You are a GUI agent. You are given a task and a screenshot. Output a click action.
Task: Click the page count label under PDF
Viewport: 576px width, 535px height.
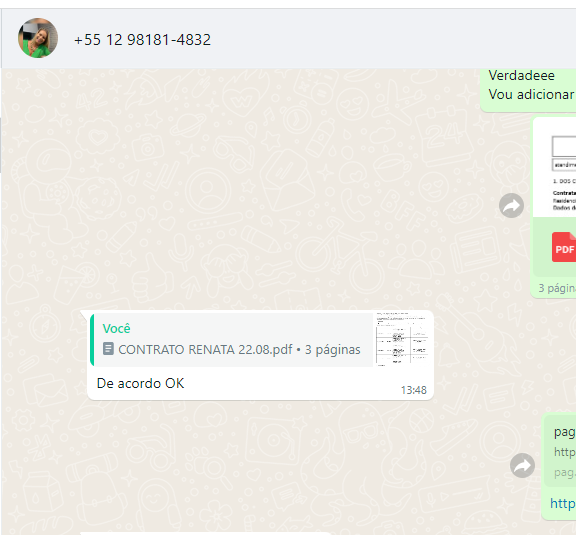[x=557, y=288]
